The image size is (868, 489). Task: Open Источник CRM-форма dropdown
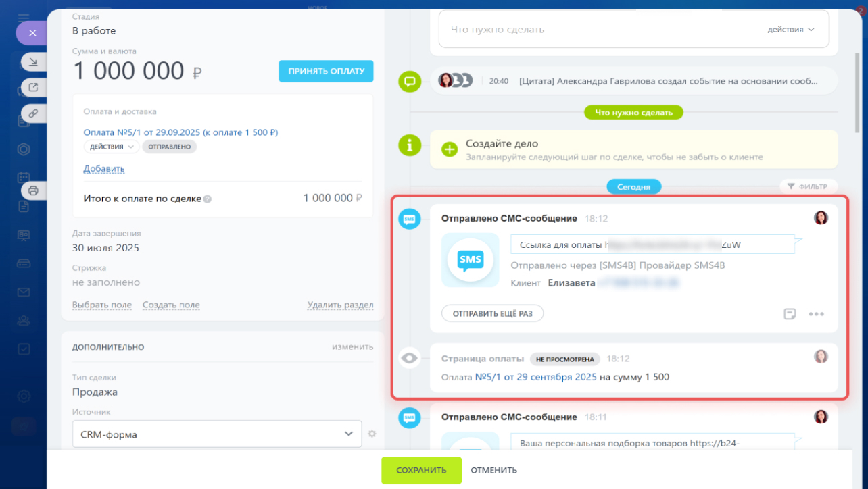[x=217, y=434]
